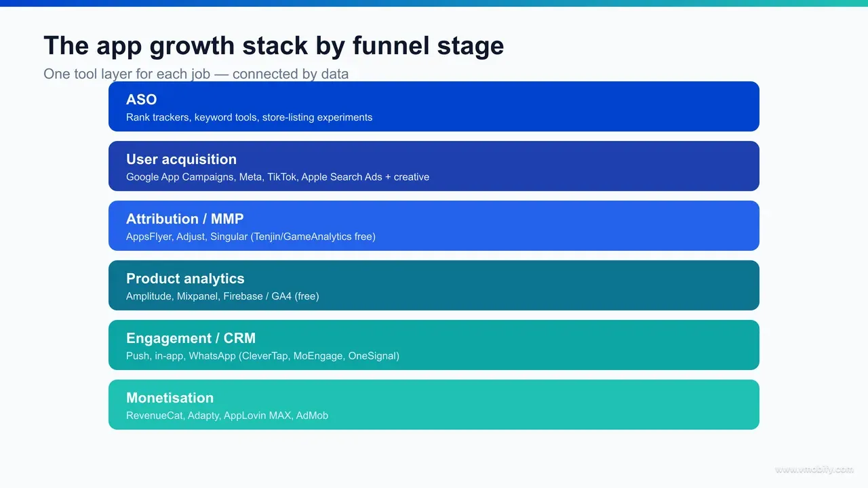Click the 'Monetisation' heading
868x488 pixels.
[170, 398]
